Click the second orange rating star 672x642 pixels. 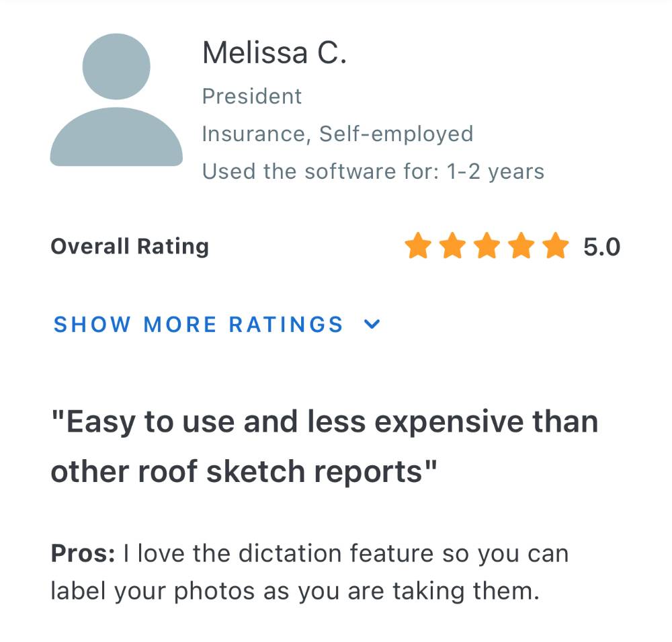tap(452, 246)
